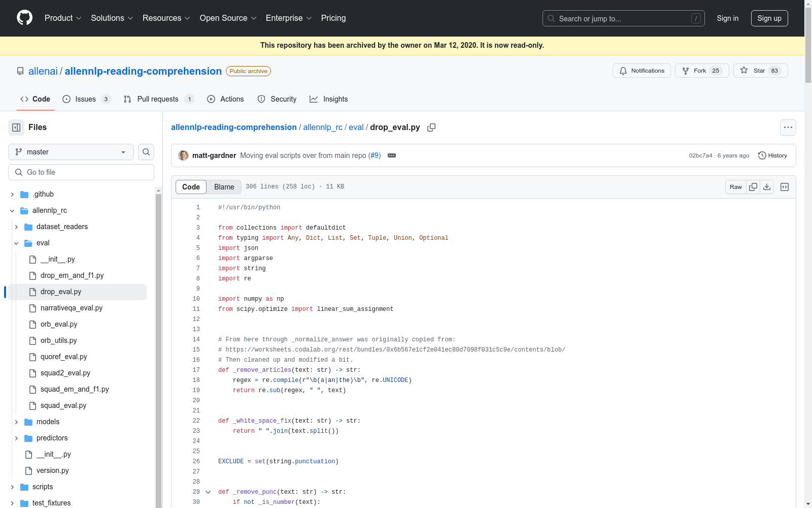Viewport: 812px width, 508px height.
Task: Click the History link
Action: [772, 155]
